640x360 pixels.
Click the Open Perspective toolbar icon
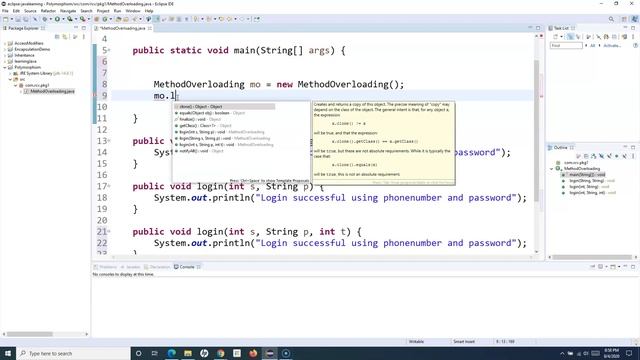[624, 19]
